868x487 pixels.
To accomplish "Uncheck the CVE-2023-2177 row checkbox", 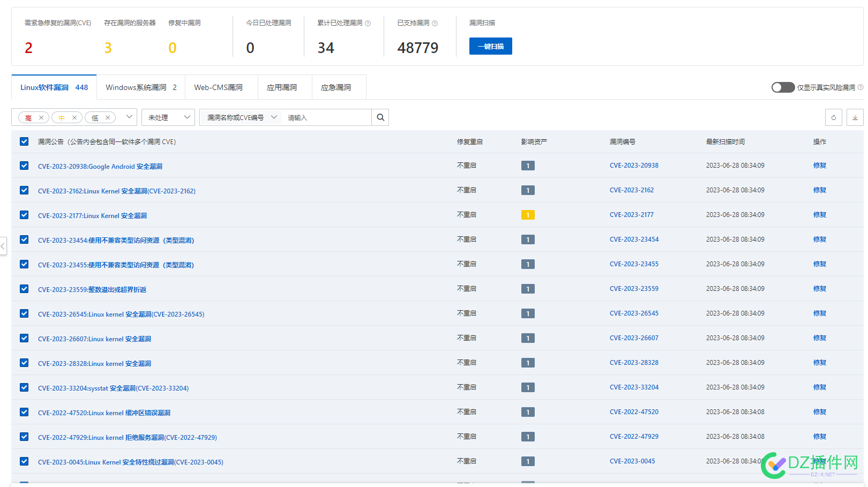I will (24, 215).
